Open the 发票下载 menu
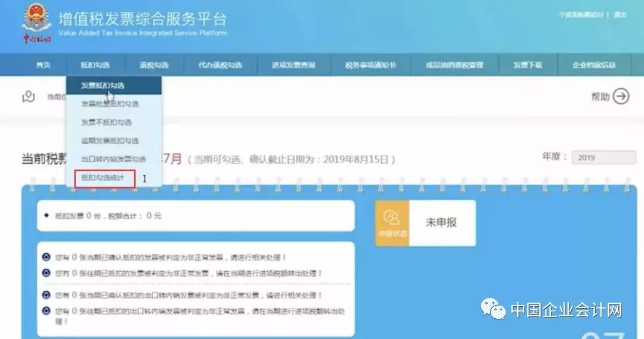Viewport: 644px width, 339px height. tap(528, 65)
